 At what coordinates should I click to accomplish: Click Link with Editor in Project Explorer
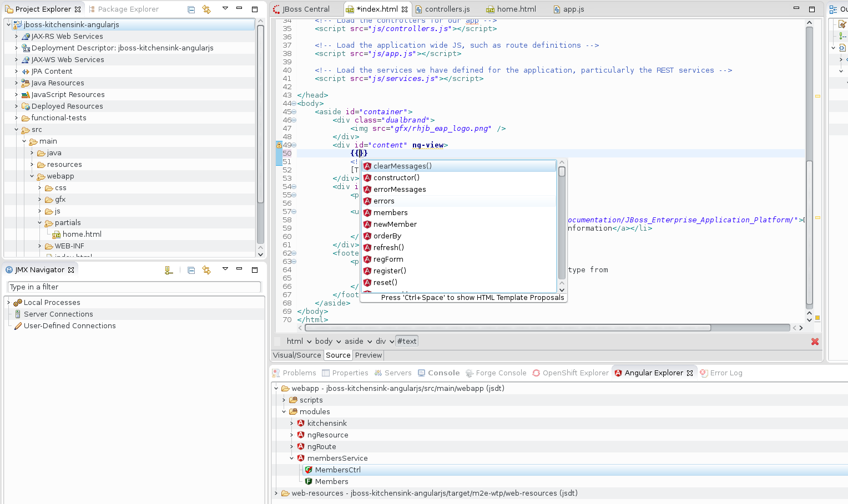point(206,9)
